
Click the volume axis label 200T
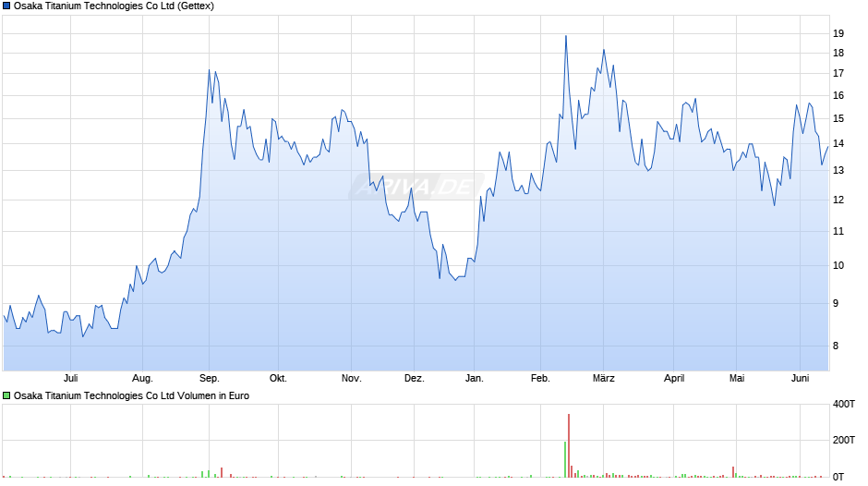click(x=844, y=440)
